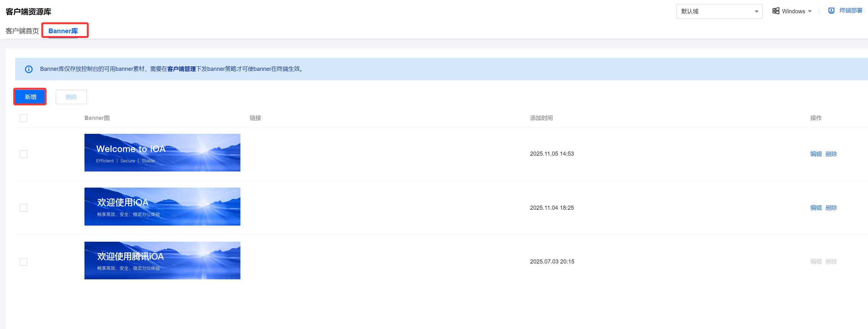Select the Banner库 tab

point(63,31)
